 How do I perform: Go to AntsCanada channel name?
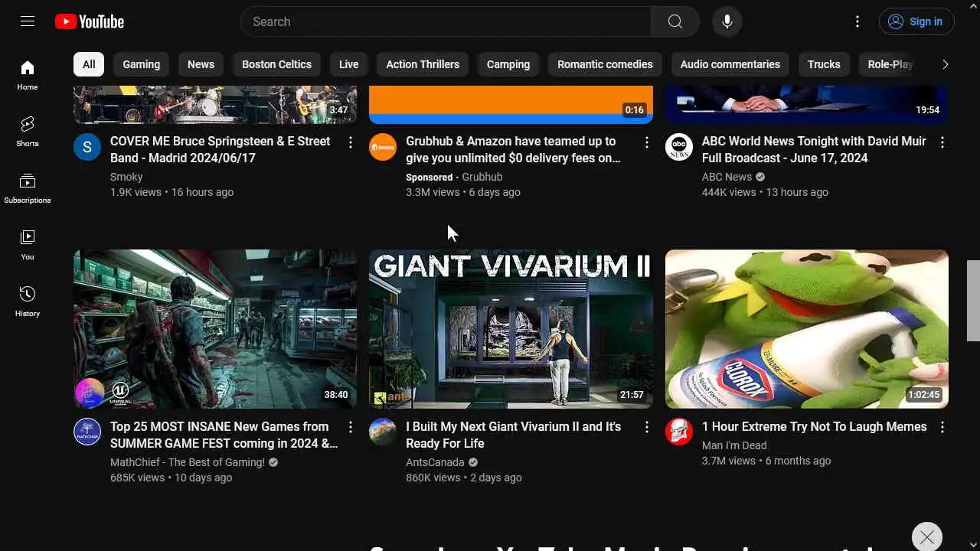(x=435, y=462)
